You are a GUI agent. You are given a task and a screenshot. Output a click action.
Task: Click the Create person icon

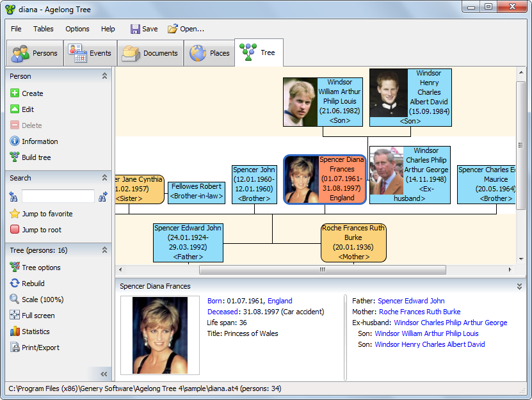point(15,93)
